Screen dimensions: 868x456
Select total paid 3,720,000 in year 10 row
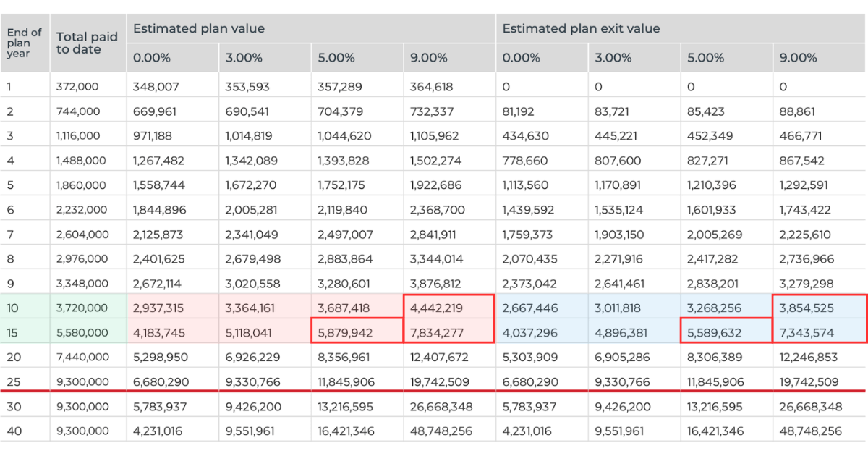[x=82, y=308]
